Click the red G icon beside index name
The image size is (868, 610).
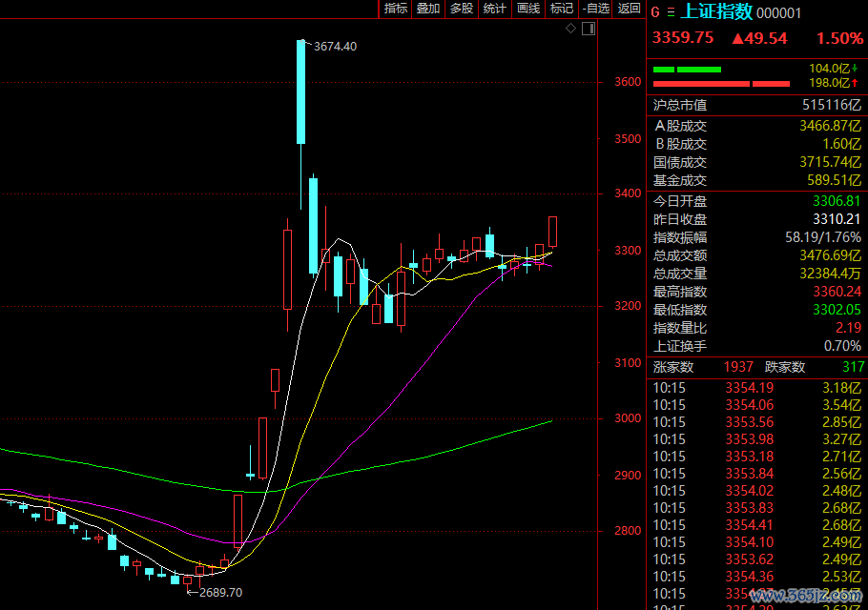(656, 12)
